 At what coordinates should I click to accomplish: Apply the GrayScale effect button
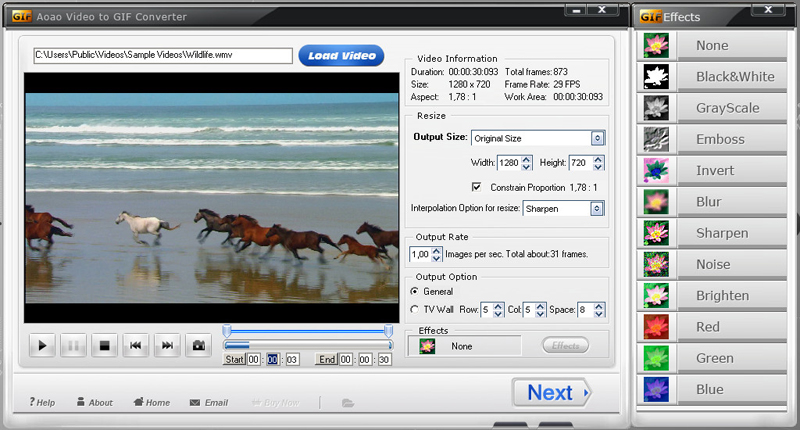pos(732,108)
